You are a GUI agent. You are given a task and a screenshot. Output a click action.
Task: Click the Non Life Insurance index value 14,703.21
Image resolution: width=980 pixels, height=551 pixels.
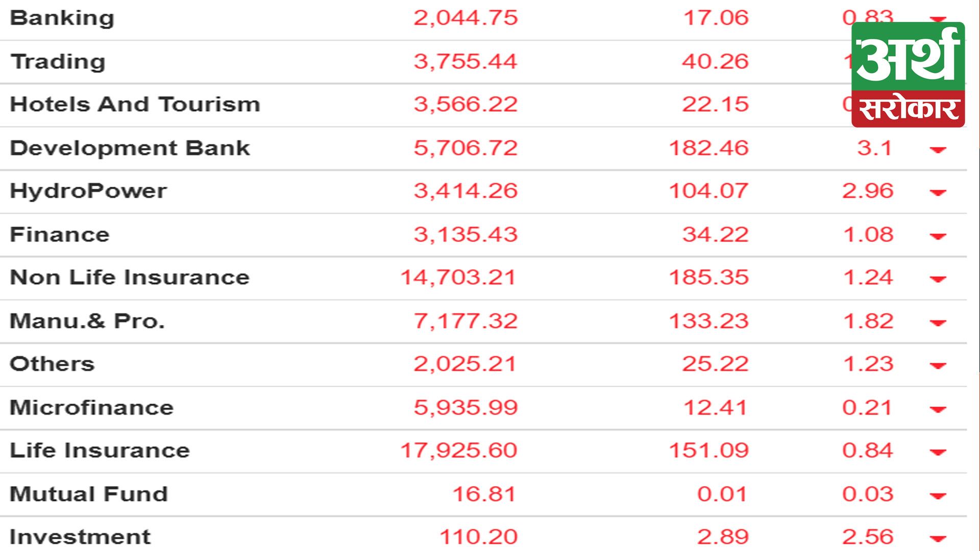pyautogui.click(x=458, y=278)
